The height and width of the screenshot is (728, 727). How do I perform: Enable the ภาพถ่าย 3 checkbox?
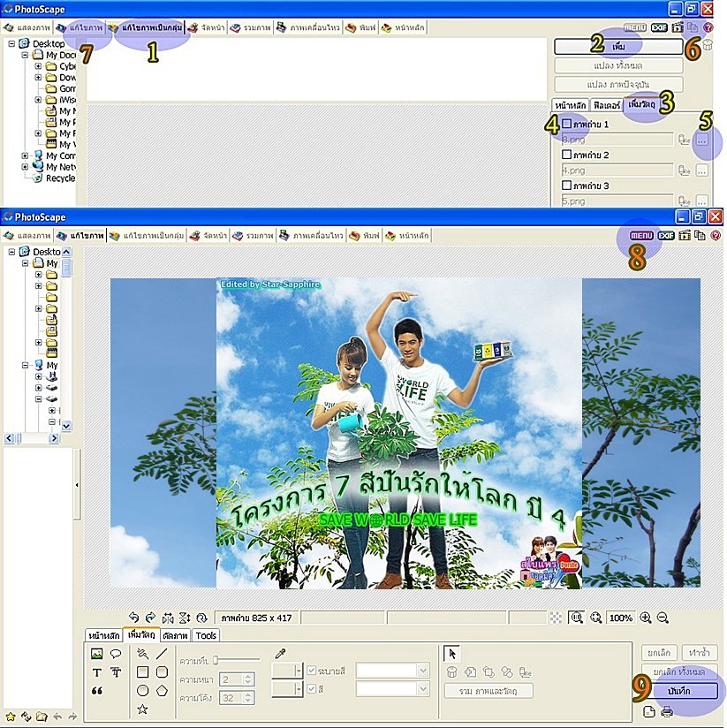[x=566, y=185]
